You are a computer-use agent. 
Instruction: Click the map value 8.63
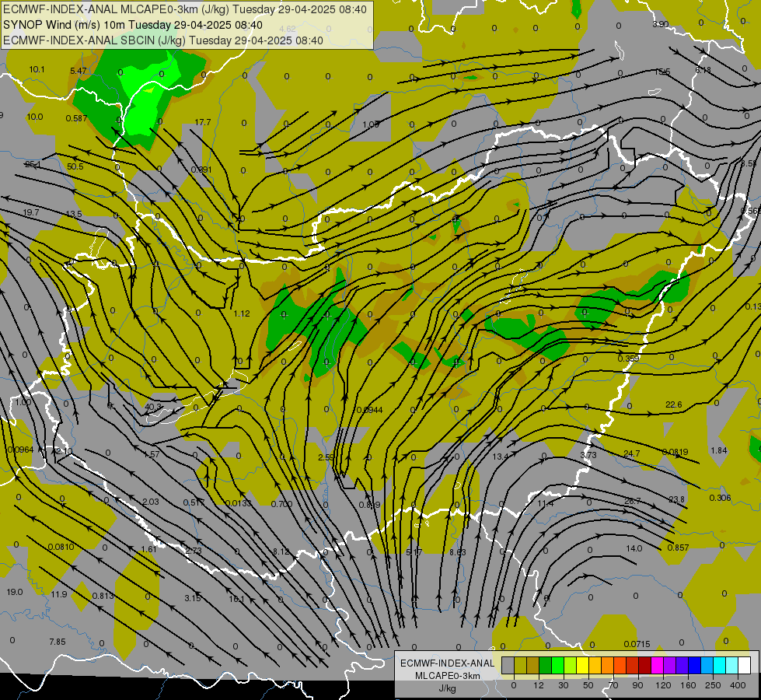coord(458,552)
